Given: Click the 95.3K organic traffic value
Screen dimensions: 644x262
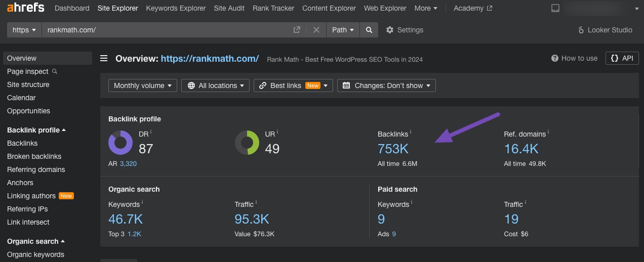Looking at the screenshot, I should click(252, 219).
